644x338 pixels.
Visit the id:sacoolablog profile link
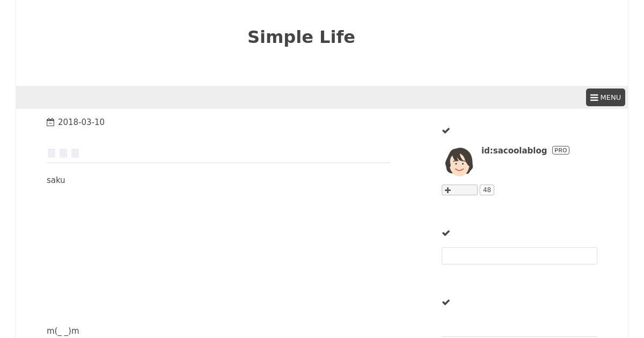(x=514, y=151)
